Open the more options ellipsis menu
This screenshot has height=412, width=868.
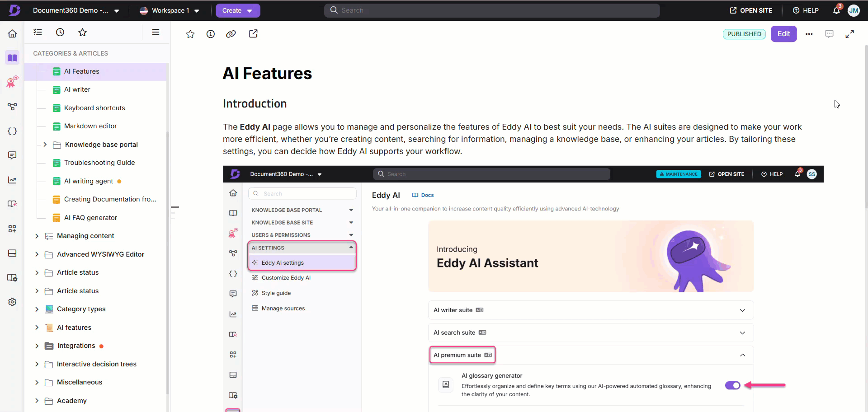[809, 34]
